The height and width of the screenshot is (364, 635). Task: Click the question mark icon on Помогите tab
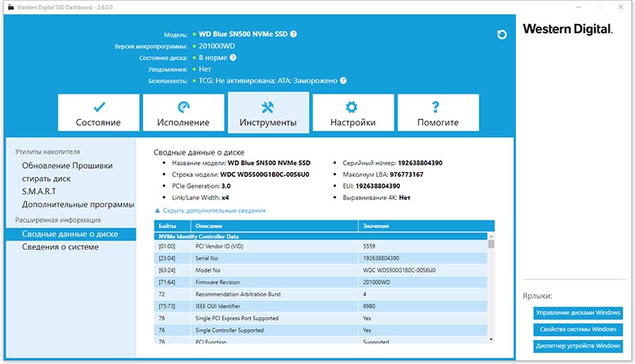(x=435, y=107)
